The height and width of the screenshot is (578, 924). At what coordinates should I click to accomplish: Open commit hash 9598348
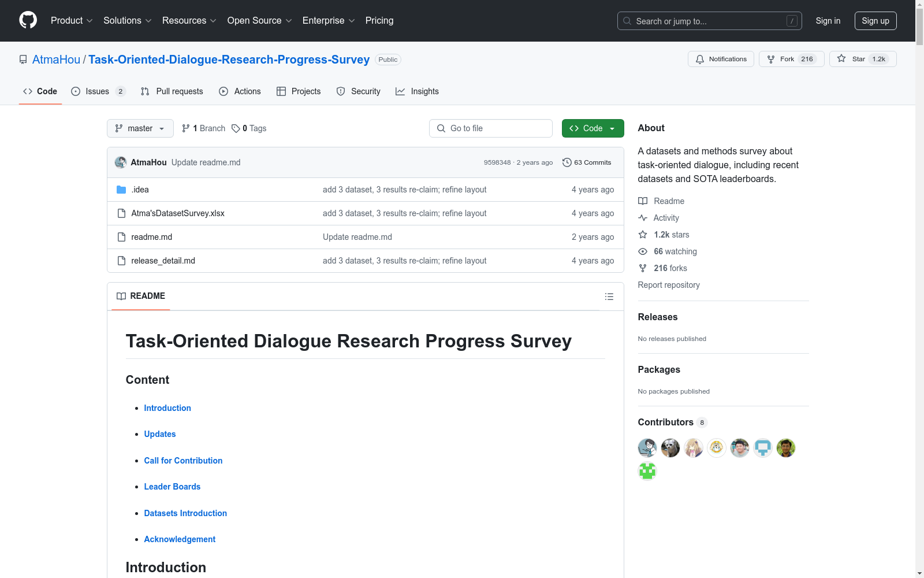[497, 162]
